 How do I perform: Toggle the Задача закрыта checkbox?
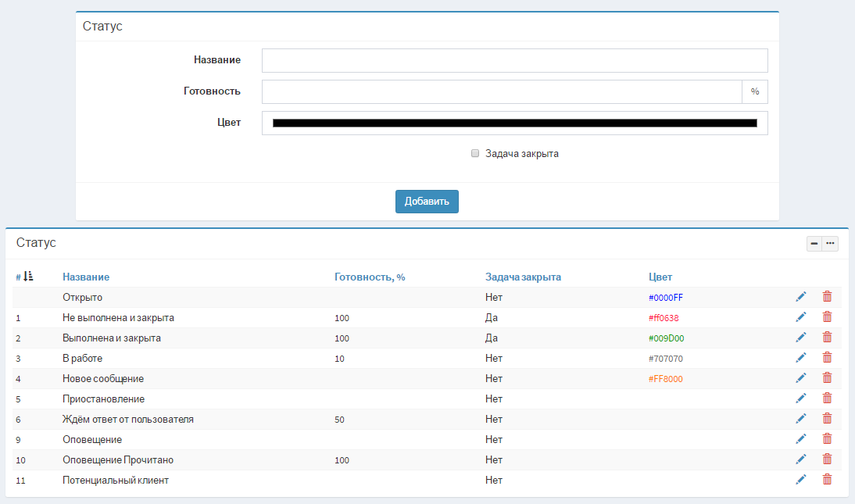pyautogui.click(x=475, y=153)
